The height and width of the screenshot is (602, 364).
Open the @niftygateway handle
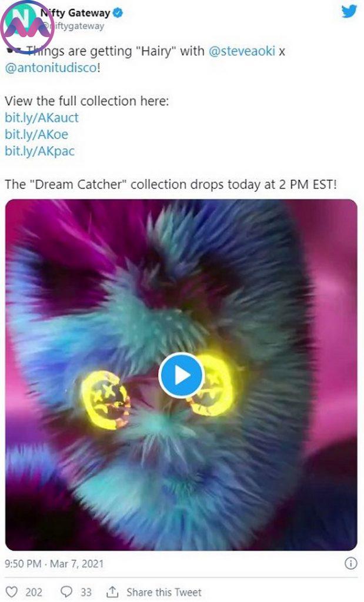click(73, 26)
